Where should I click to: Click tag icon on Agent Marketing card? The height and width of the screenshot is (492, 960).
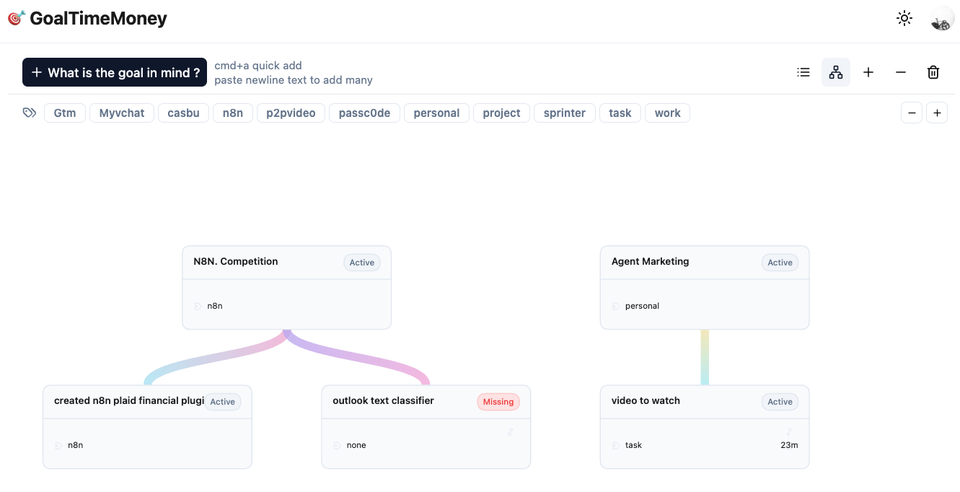click(x=616, y=306)
